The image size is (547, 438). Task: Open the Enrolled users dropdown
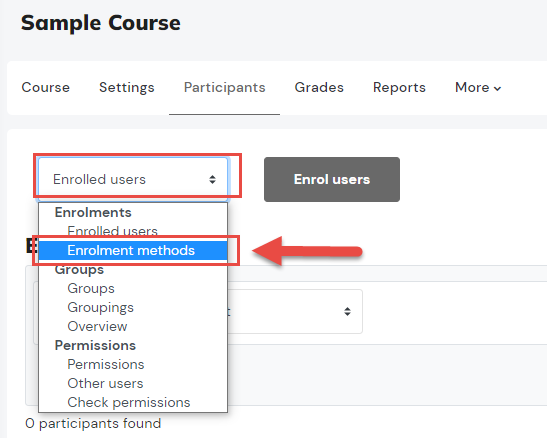coord(133,179)
